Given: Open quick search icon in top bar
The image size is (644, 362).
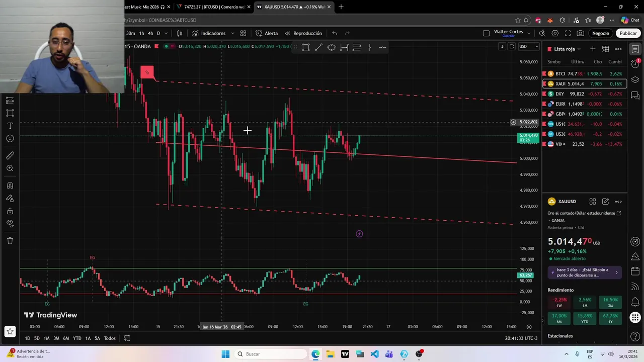Looking at the screenshot, I should pyautogui.click(x=542, y=33).
